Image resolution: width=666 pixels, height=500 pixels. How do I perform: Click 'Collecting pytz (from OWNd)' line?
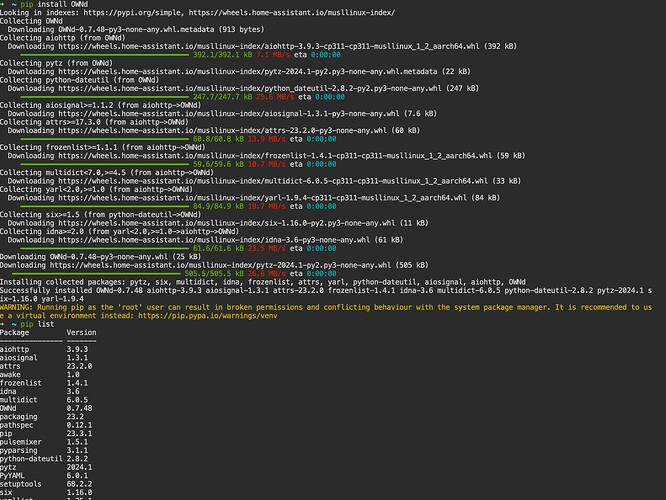(x=56, y=63)
